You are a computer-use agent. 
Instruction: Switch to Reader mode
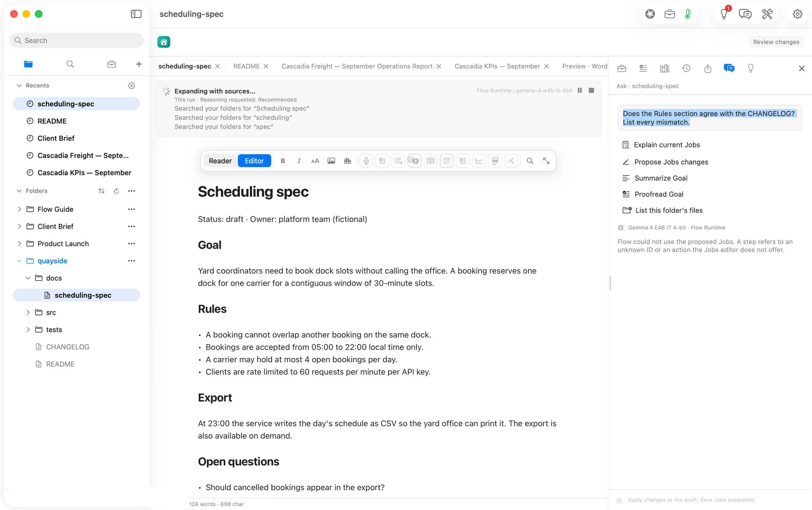coord(220,161)
